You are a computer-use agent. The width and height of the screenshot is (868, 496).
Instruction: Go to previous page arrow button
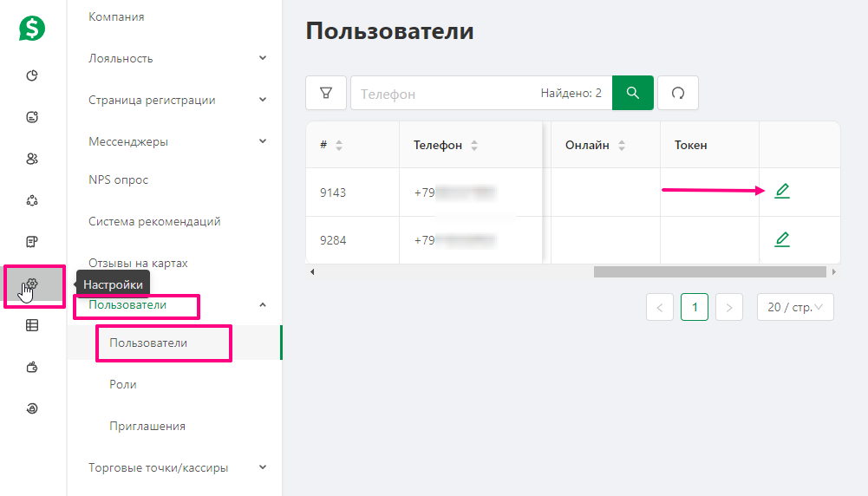[660, 307]
